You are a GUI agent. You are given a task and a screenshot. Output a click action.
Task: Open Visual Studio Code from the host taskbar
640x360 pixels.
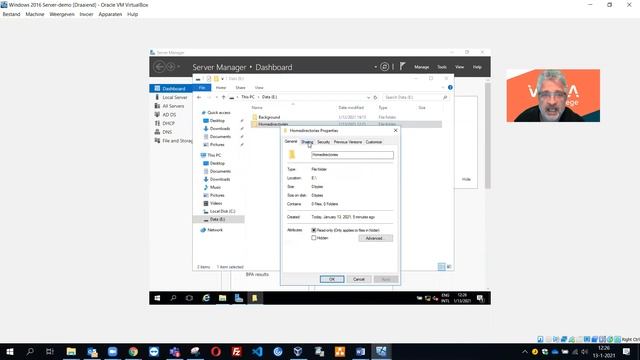pyautogui.click(x=257, y=351)
